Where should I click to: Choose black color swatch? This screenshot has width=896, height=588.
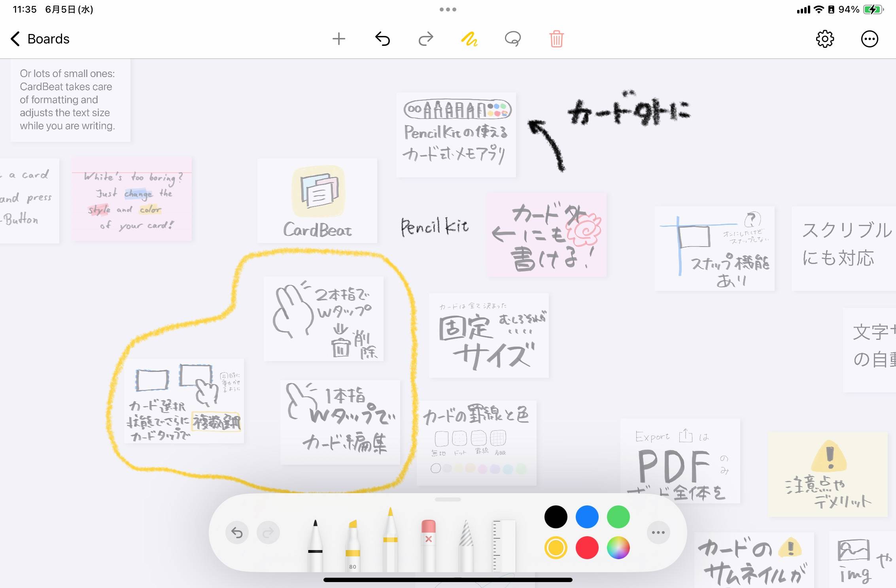[556, 516]
